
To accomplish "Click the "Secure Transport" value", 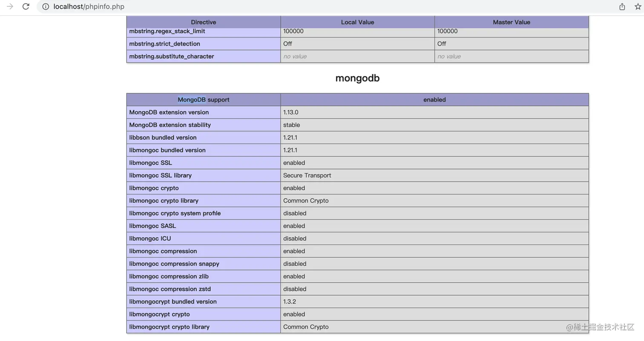I will 307,175.
